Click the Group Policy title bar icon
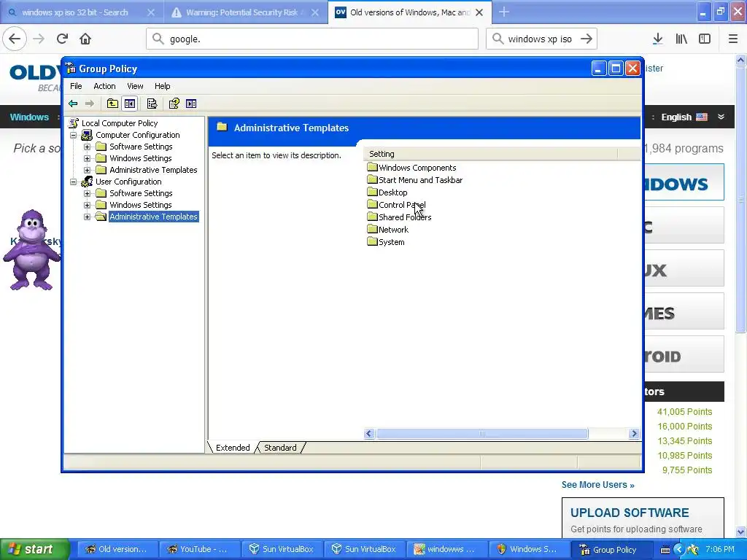The image size is (747, 560). point(71,68)
